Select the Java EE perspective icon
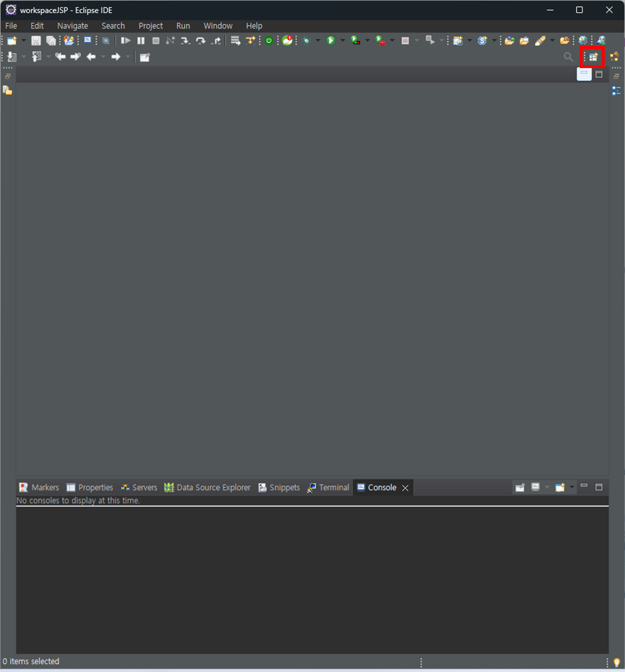The image size is (625, 672). (615, 57)
